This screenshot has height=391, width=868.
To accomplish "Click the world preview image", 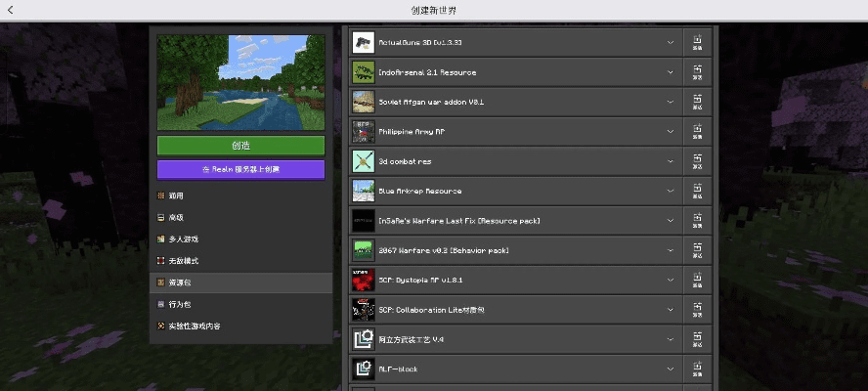I will tap(240, 82).
